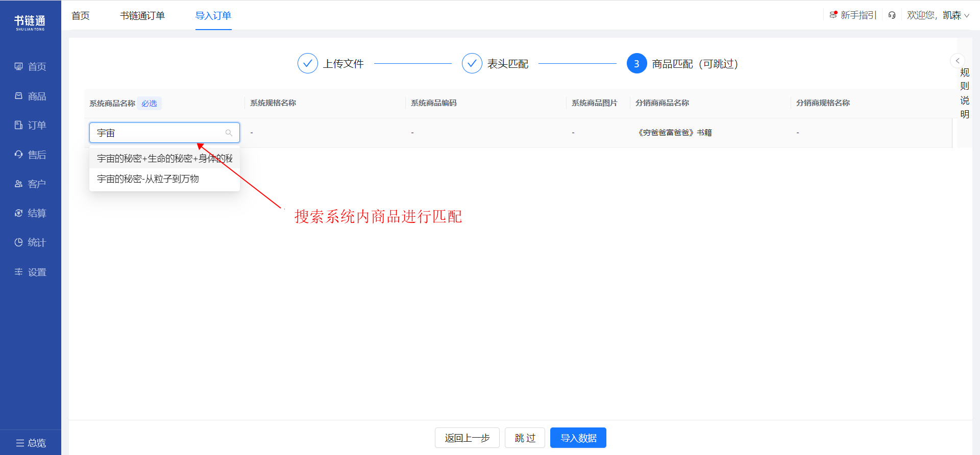The image size is (980, 455).
Task: Click the 系统商品名称 column header
Action: [x=112, y=104]
